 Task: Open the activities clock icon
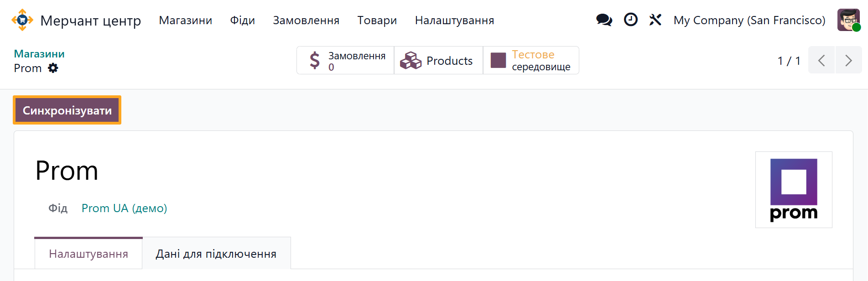pyautogui.click(x=630, y=20)
